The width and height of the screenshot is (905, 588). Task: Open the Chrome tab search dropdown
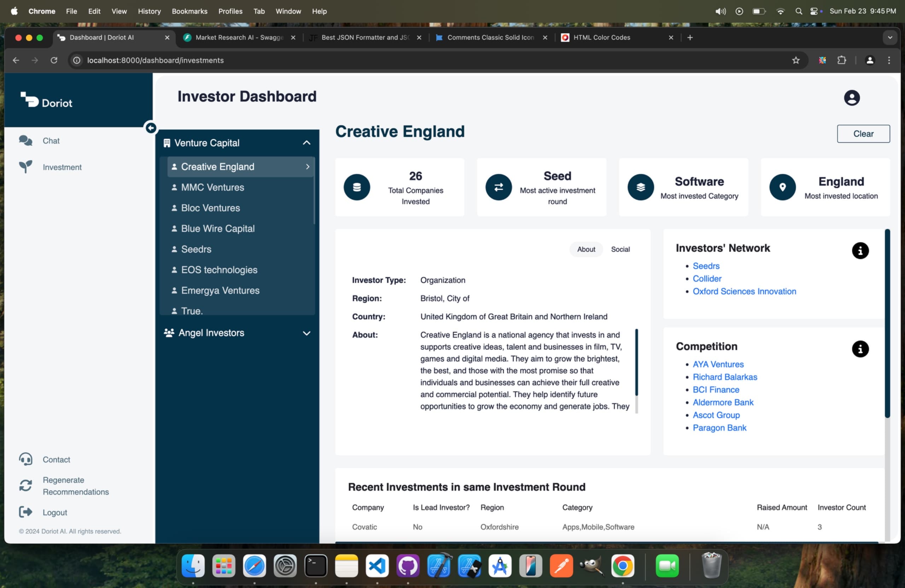coord(889,37)
